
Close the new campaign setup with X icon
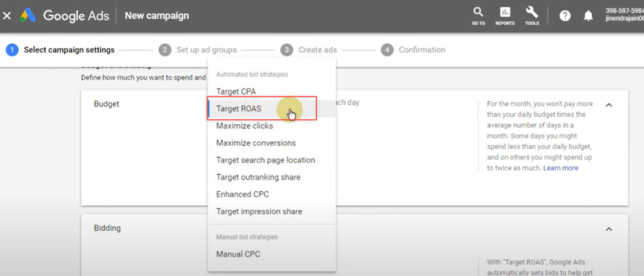click(x=7, y=16)
